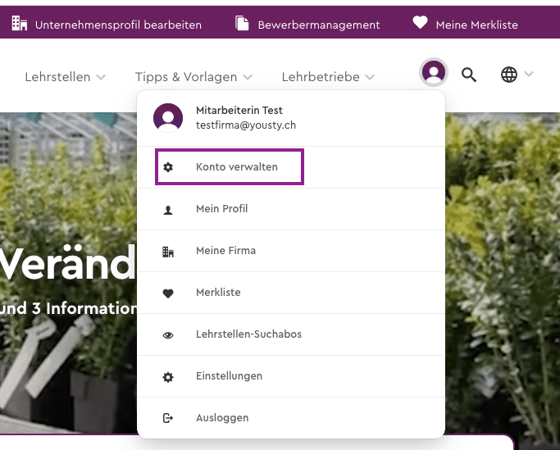Click the name Mitarbeiterin Test
This screenshot has height=450, width=560.
[x=239, y=110]
